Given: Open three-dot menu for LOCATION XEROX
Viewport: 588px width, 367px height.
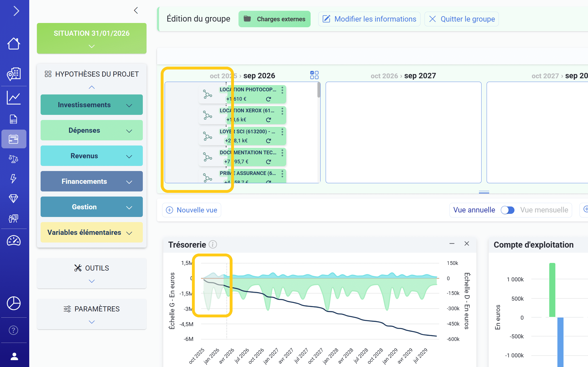Looking at the screenshot, I should [x=282, y=111].
